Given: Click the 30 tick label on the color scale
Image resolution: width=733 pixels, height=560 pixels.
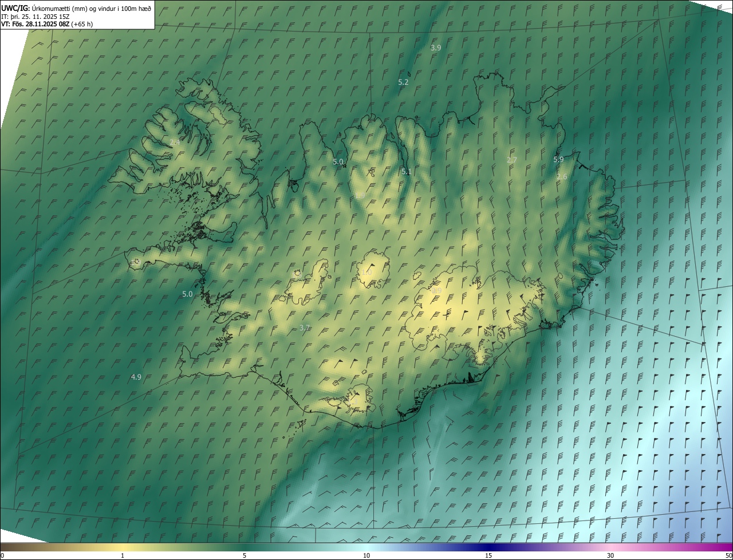Looking at the screenshot, I should click(610, 556).
